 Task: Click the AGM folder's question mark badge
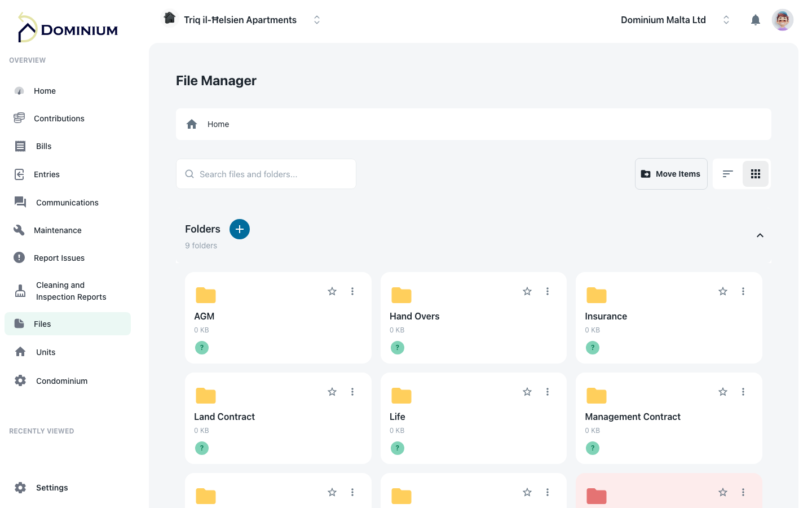(202, 348)
